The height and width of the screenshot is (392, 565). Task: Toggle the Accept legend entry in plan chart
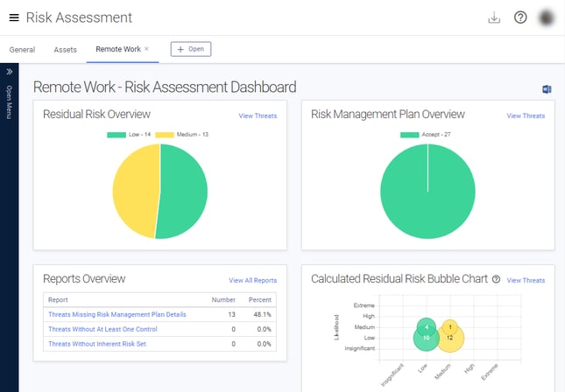(426, 134)
